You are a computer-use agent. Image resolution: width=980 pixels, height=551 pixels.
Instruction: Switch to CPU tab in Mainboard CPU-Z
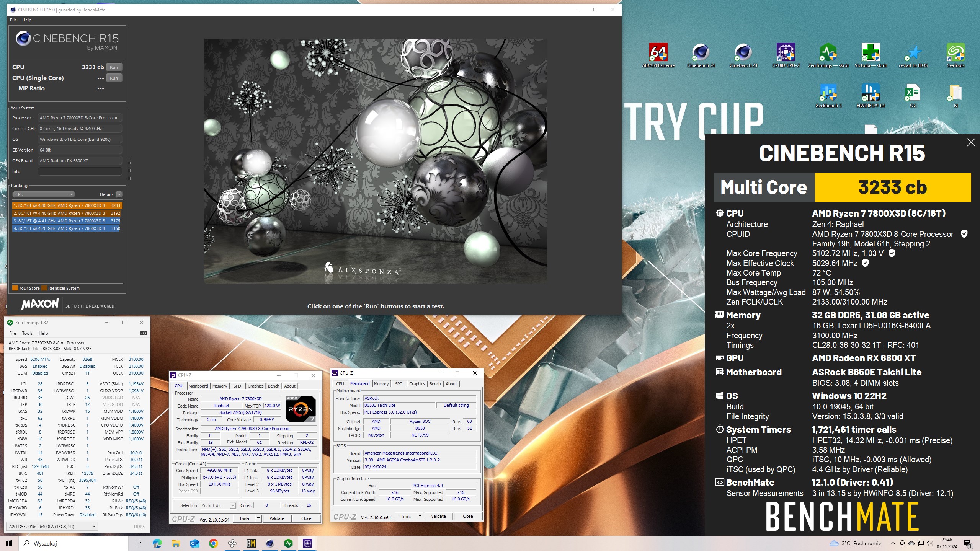[340, 384]
